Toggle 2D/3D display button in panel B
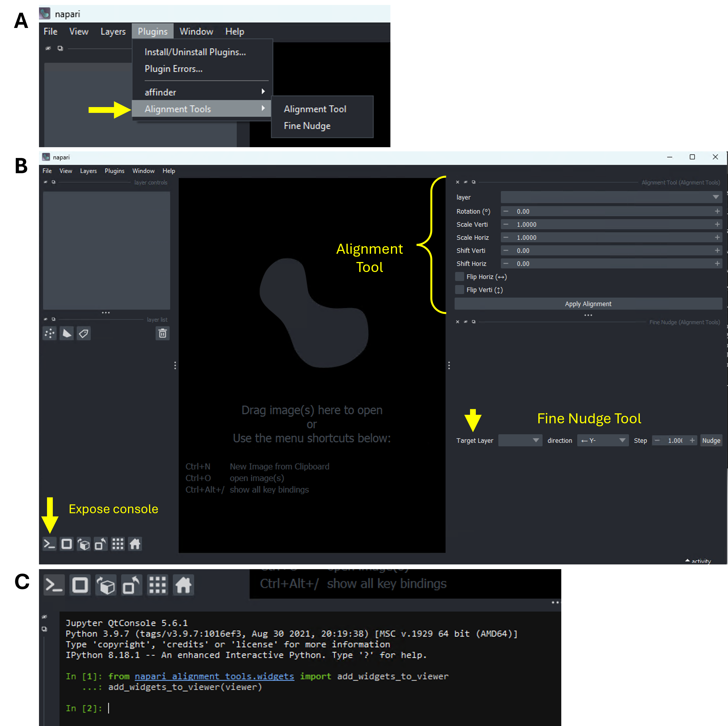Screen dimensions: 728x726 point(67,544)
